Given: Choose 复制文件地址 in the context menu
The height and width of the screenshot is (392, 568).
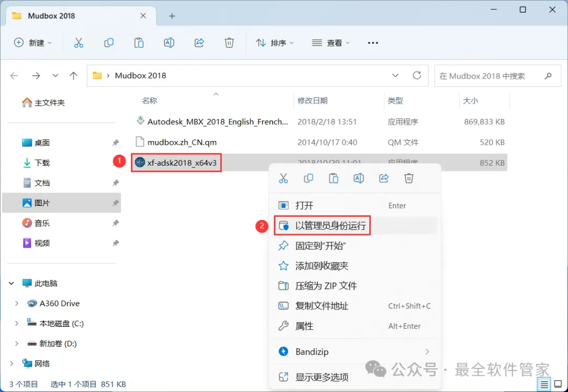Looking at the screenshot, I should click(x=355, y=306).
